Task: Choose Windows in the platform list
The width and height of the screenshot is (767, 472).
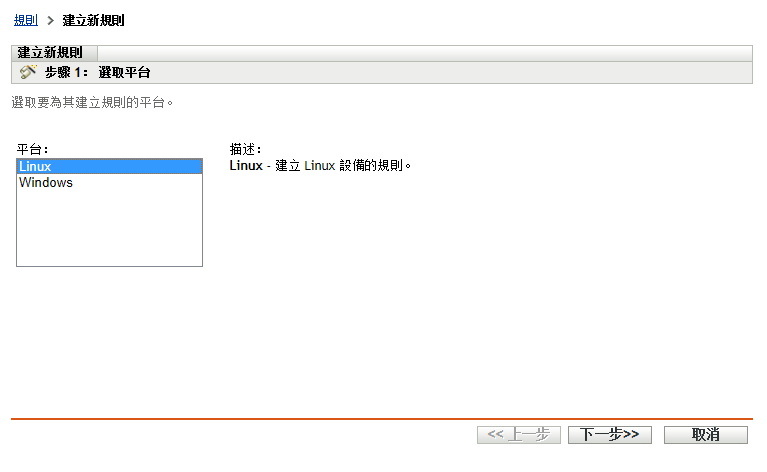Action: 110,182
